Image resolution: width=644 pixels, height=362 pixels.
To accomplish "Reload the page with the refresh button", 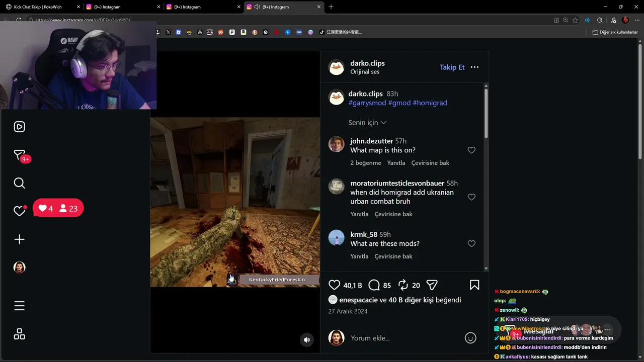I will (x=19, y=20).
